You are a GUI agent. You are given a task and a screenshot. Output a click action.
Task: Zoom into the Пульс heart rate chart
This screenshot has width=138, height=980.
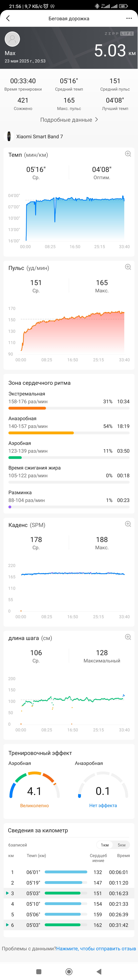tap(128, 267)
